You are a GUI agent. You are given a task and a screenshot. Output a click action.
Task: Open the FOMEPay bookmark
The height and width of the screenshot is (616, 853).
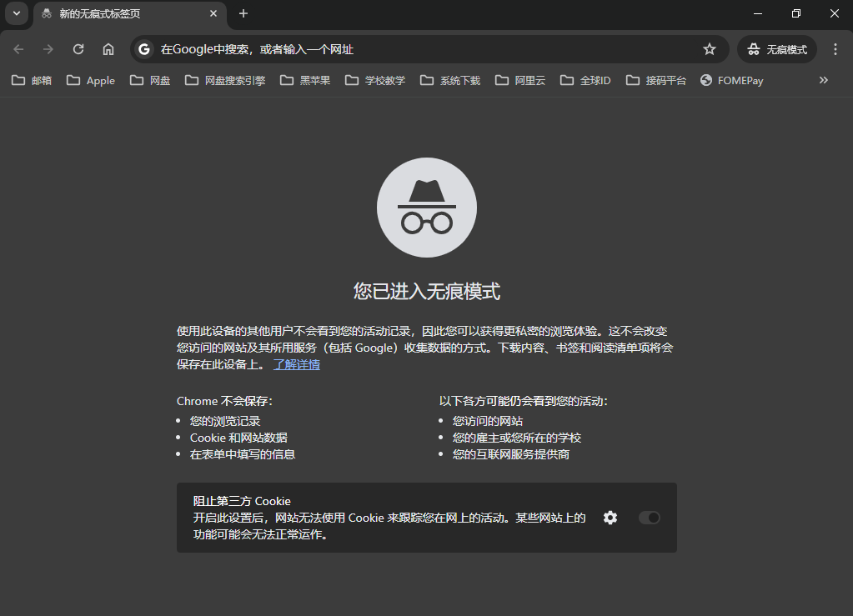pyautogui.click(x=732, y=81)
